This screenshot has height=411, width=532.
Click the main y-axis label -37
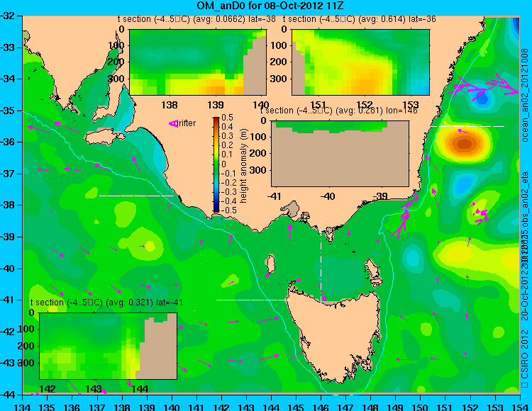pos(7,174)
